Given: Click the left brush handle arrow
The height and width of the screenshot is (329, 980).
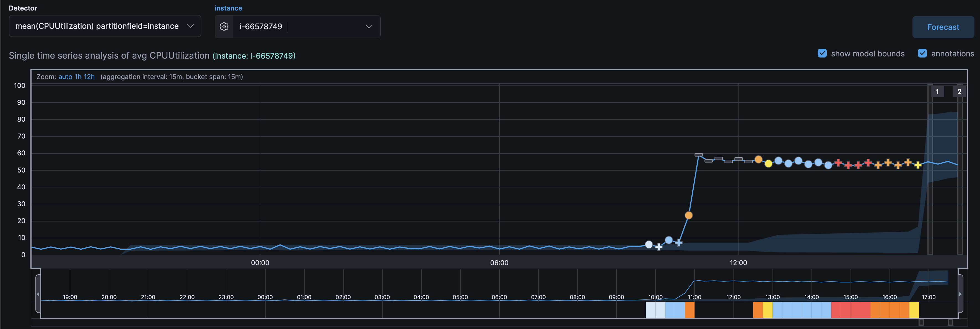Looking at the screenshot, I should 38,294.
